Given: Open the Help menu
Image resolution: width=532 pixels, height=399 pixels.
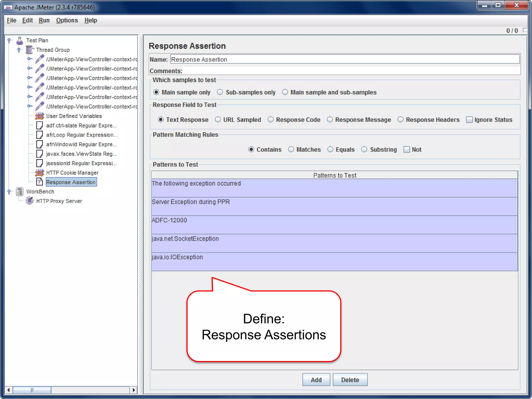Looking at the screenshot, I should [x=91, y=20].
